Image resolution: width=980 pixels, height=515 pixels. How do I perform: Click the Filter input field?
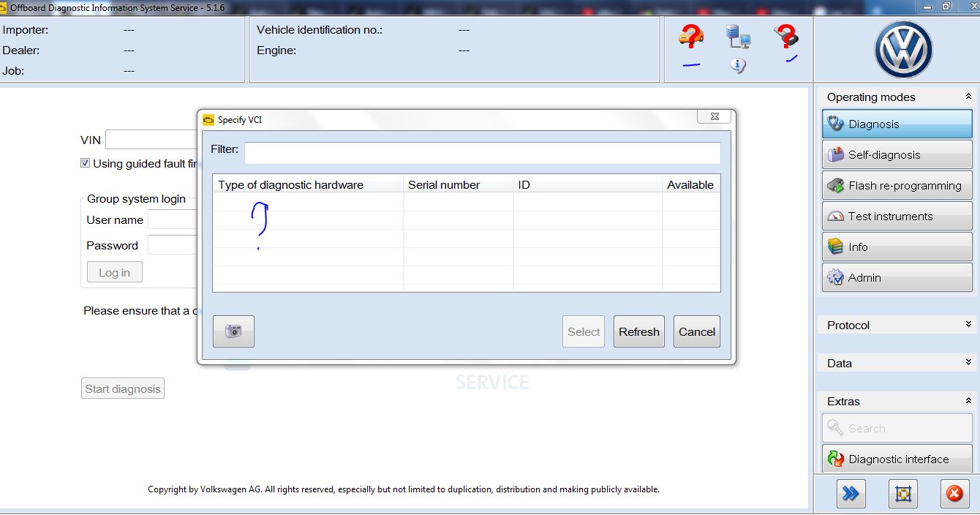482,152
